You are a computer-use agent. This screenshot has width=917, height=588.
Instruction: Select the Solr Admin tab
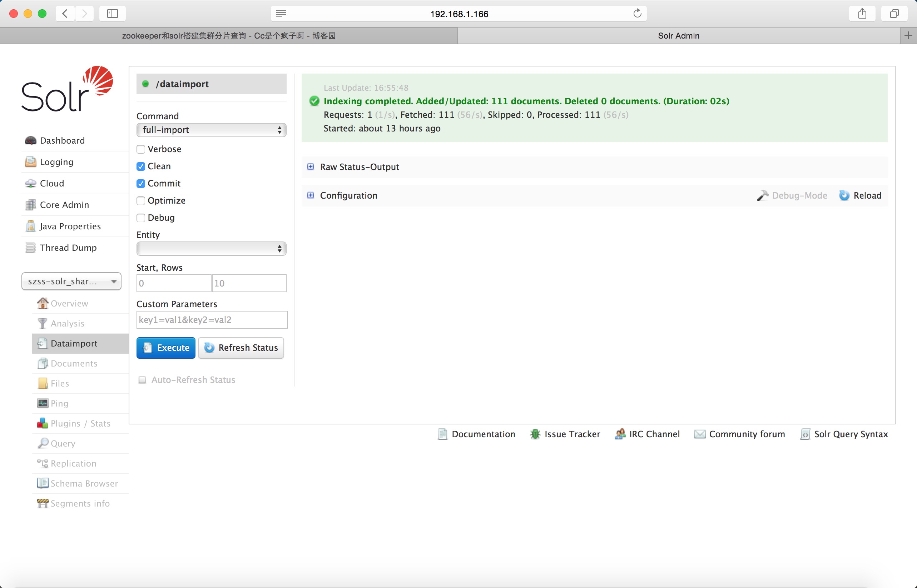pyautogui.click(x=679, y=36)
